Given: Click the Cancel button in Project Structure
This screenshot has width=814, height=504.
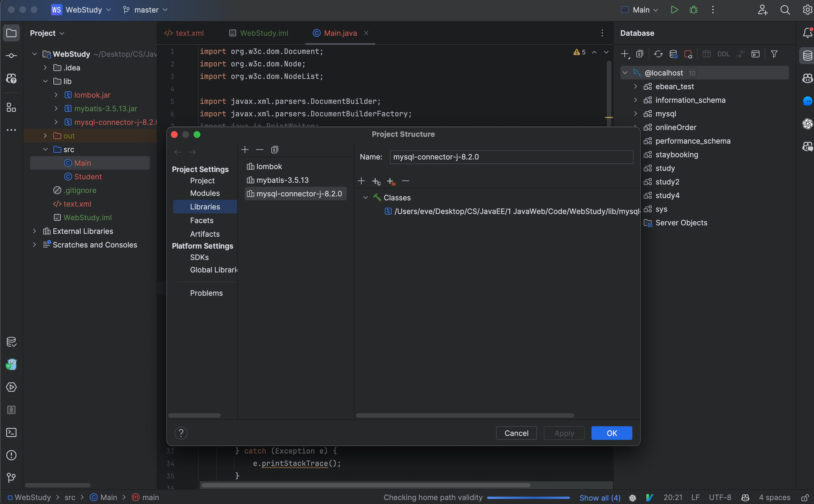Looking at the screenshot, I should pyautogui.click(x=516, y=433).
